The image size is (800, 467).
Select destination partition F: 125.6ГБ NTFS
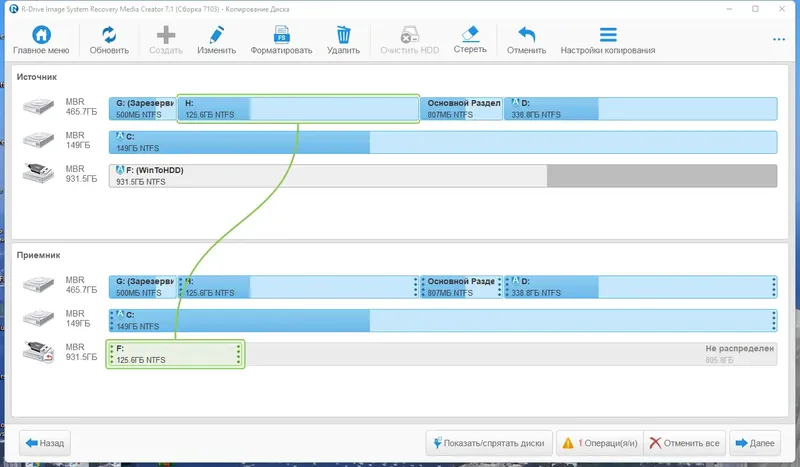pyautogui.click(x=176, y=354)
